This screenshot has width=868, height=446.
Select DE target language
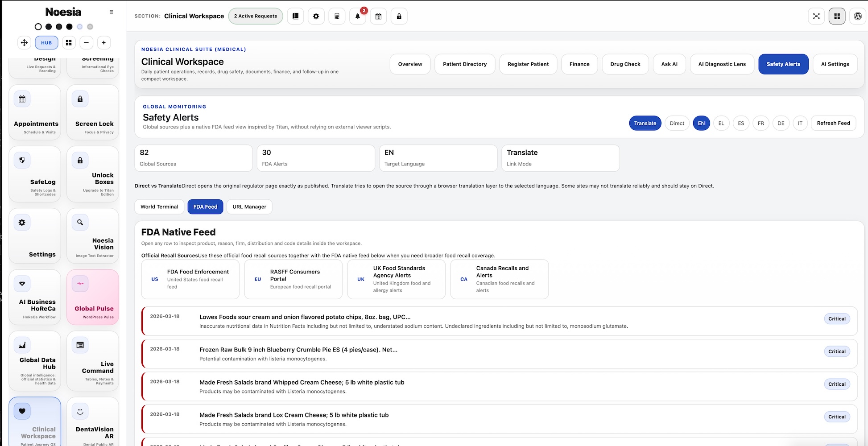tap(781, 123)
